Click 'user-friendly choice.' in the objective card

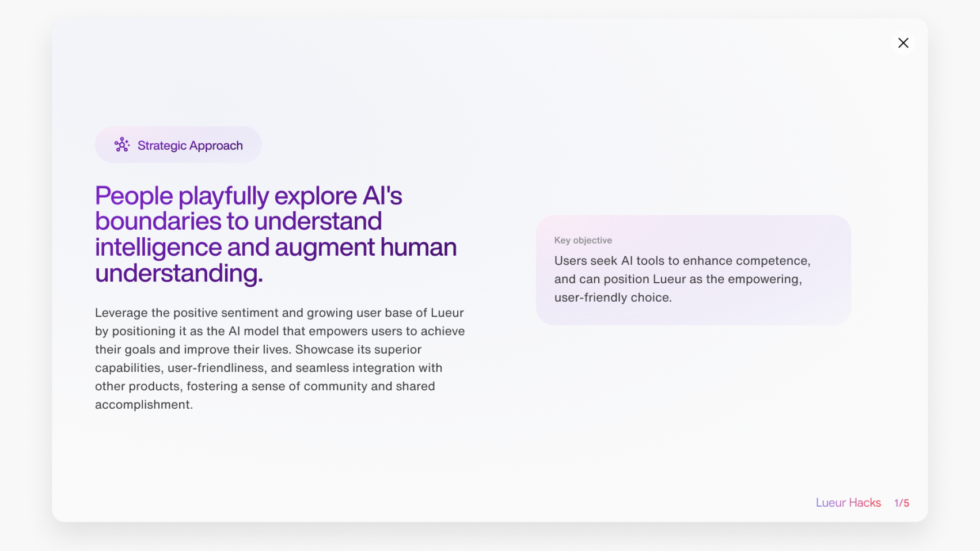pyautogui.click(x=613, y=298)
